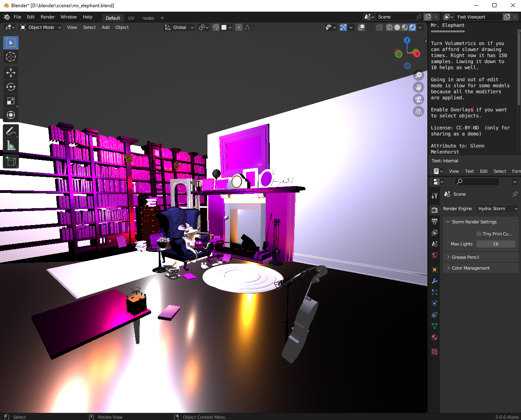Open the Render properties tab
This screenshot has height=420, width=521.
coord(435,210)
